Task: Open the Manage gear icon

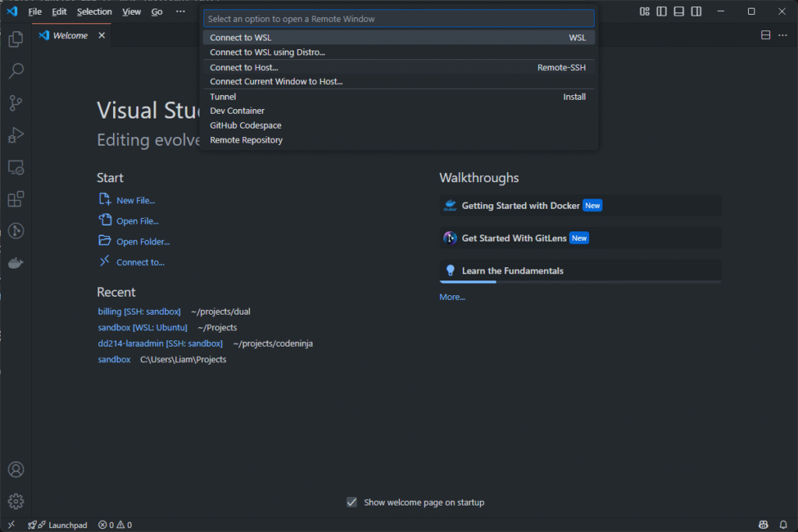Action: pos(16,502)
